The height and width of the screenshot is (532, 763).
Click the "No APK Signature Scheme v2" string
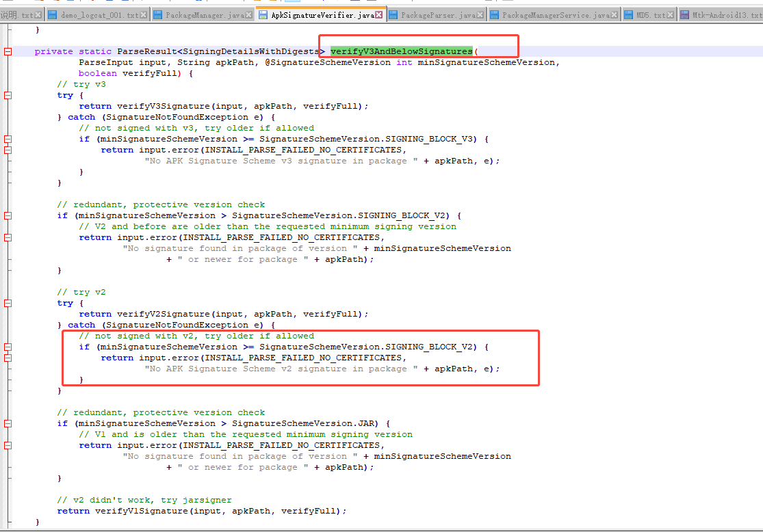pos(281,369)
